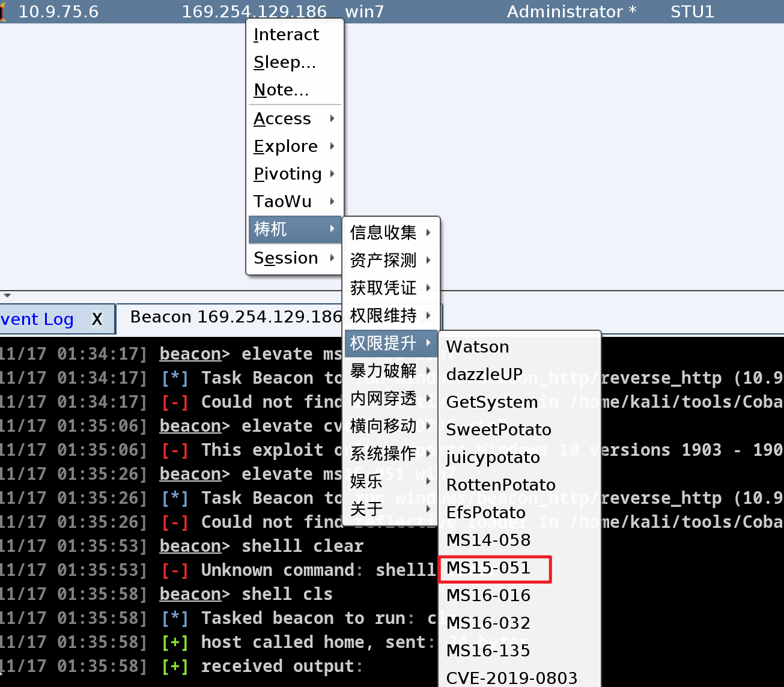Viewport: 784px width, 687px height.
Task: Open the 暴力破解 submenu
Action: tap(391, 371)
